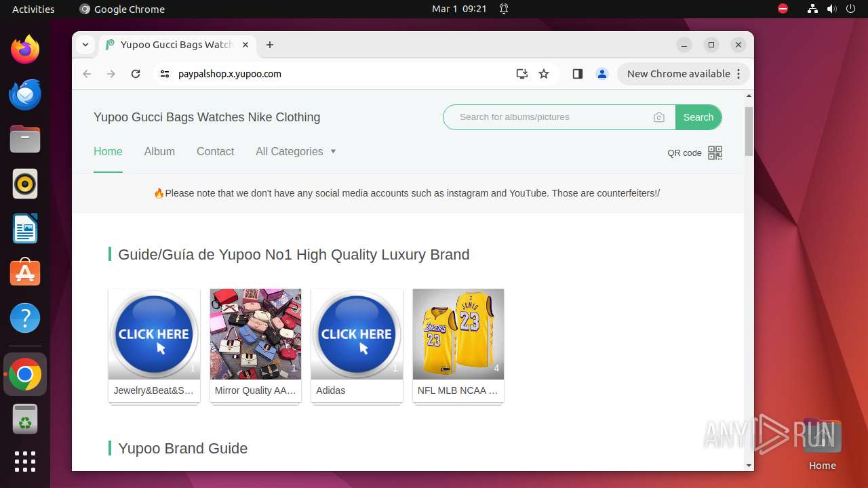The height and width of the screenshot is (488, 868).
Task: Open the clock and calendar menu
Action: point(459,9)
